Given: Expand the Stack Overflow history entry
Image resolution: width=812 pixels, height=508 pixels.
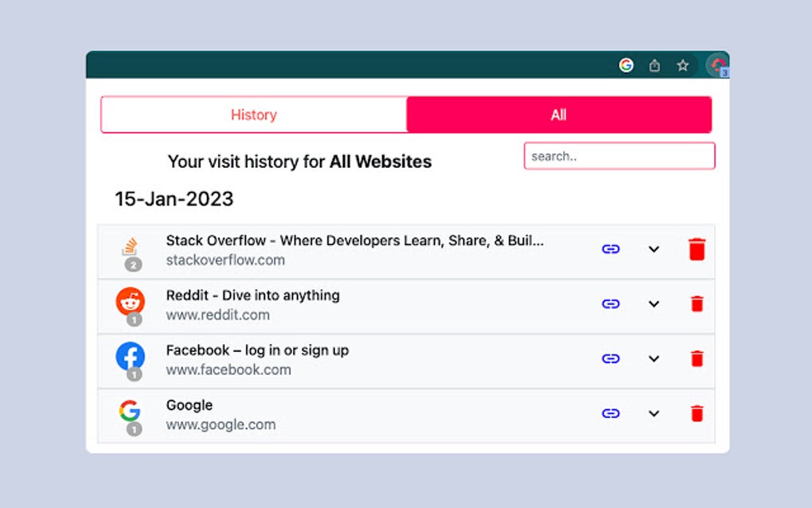Looking at the screenshot, I should (x=654, y=249).
